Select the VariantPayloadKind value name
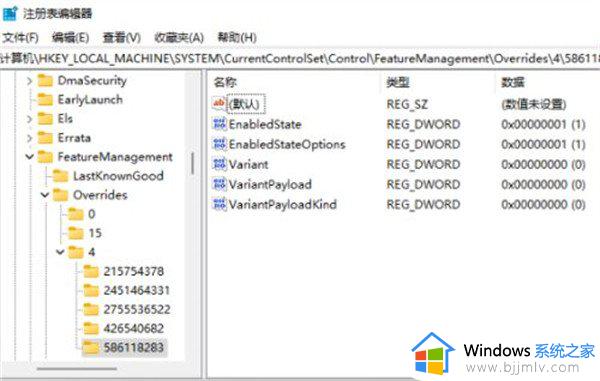The width and height of the screenshot is (600, 381). (283, 204)
